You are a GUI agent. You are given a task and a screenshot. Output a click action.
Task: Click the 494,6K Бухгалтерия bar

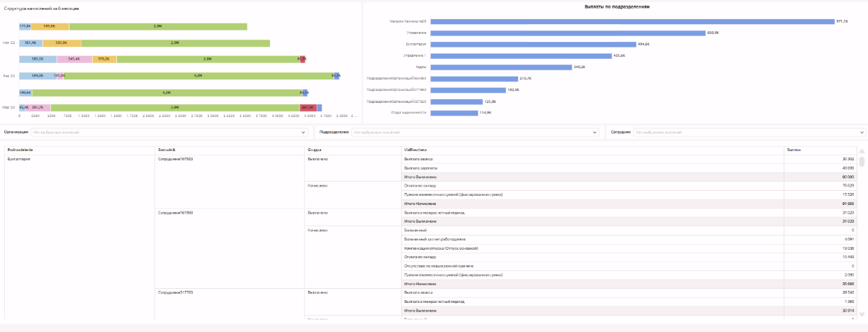533,44
